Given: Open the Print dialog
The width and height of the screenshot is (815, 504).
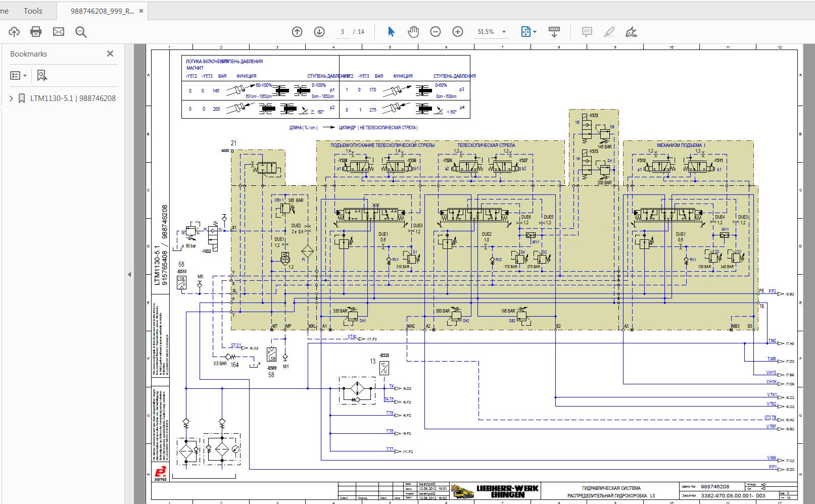Looking at the screenshot, I should 35,31.
